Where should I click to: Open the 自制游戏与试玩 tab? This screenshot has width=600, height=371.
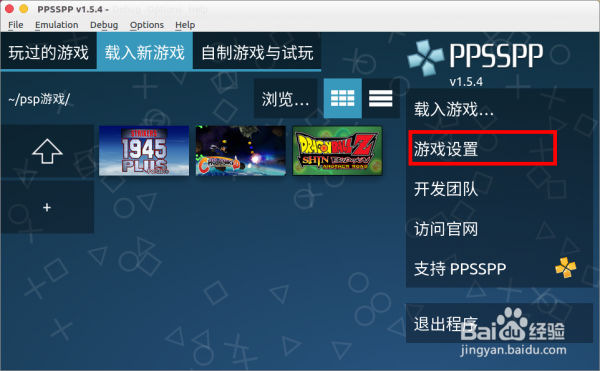pyautogui.click(x=257, y=52)
